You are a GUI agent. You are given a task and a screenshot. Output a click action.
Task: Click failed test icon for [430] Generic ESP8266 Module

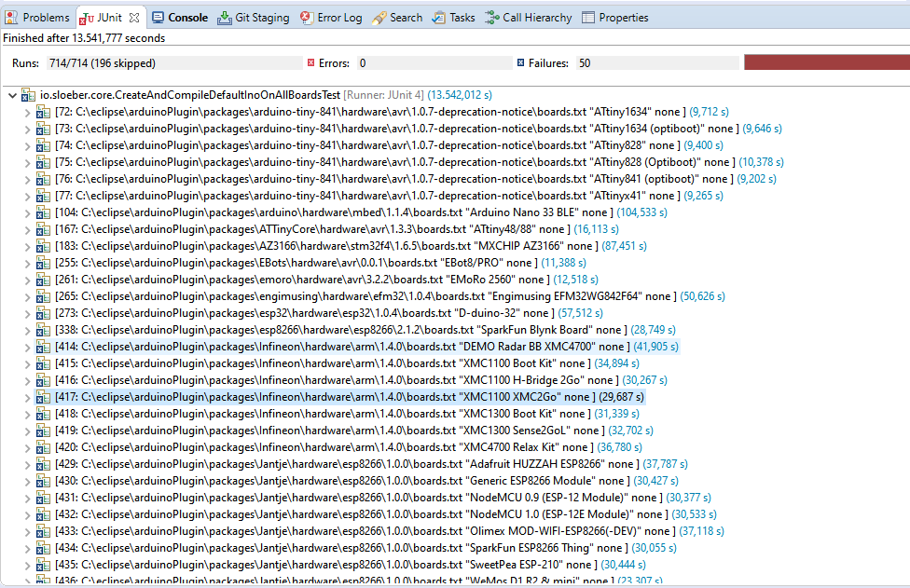coord(44,482)
